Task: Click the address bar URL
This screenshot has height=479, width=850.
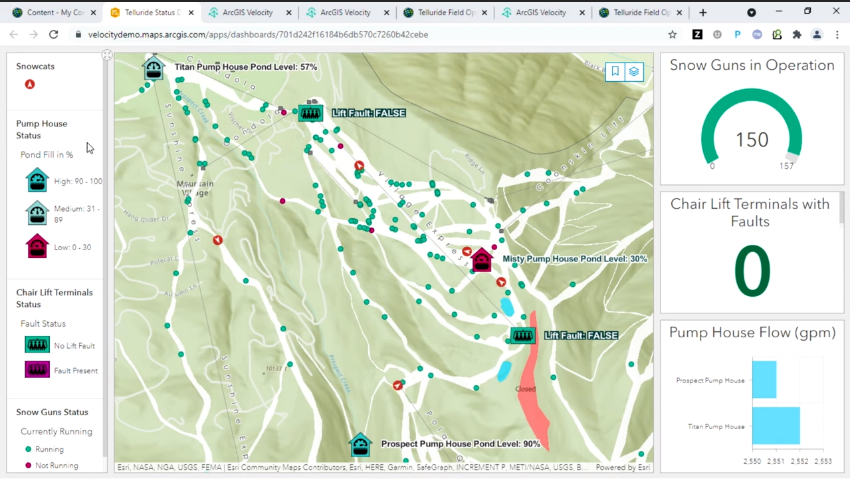Action: click(258, 34)
